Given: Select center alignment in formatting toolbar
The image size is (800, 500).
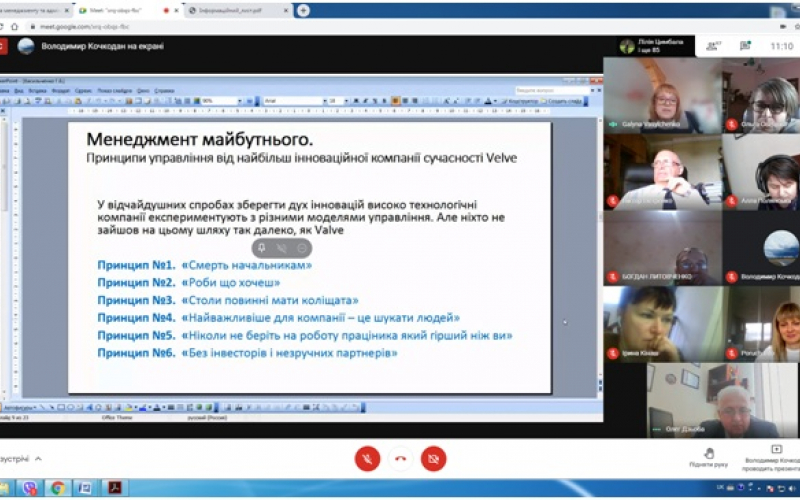Looking at the screenshot, I should (405, 101).
